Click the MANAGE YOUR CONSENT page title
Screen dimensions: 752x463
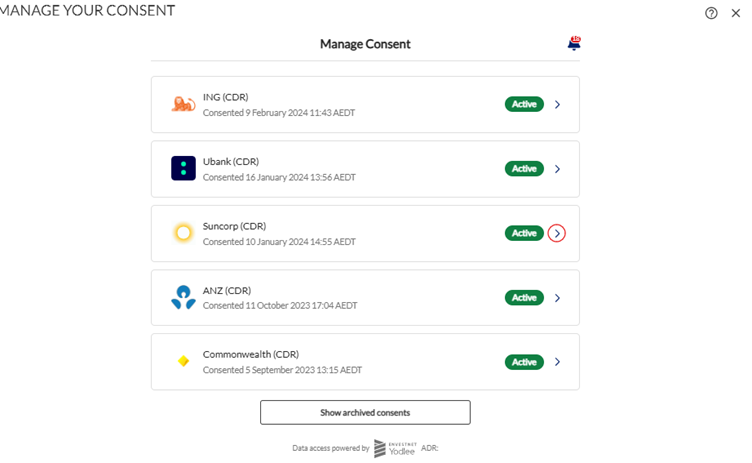(87, 10)
